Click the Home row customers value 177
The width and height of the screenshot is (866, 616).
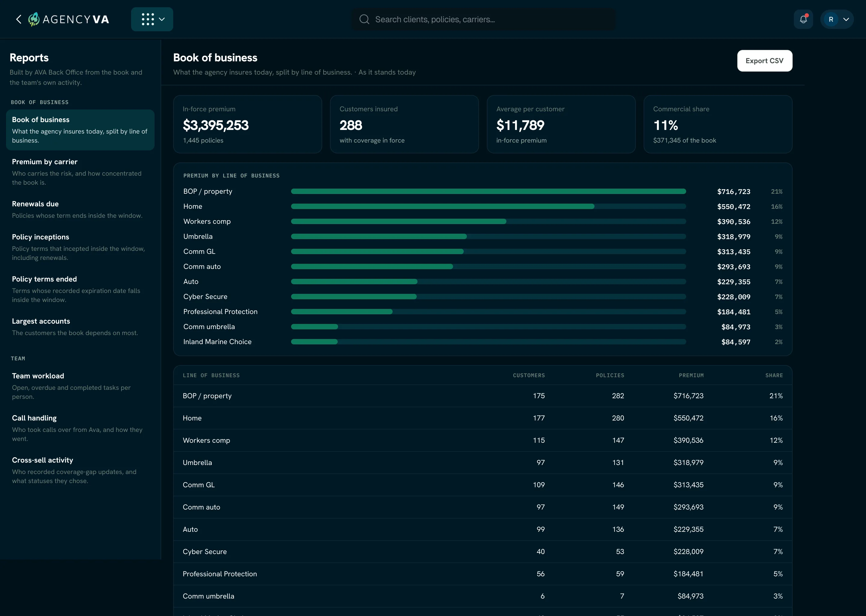[539, 418]
